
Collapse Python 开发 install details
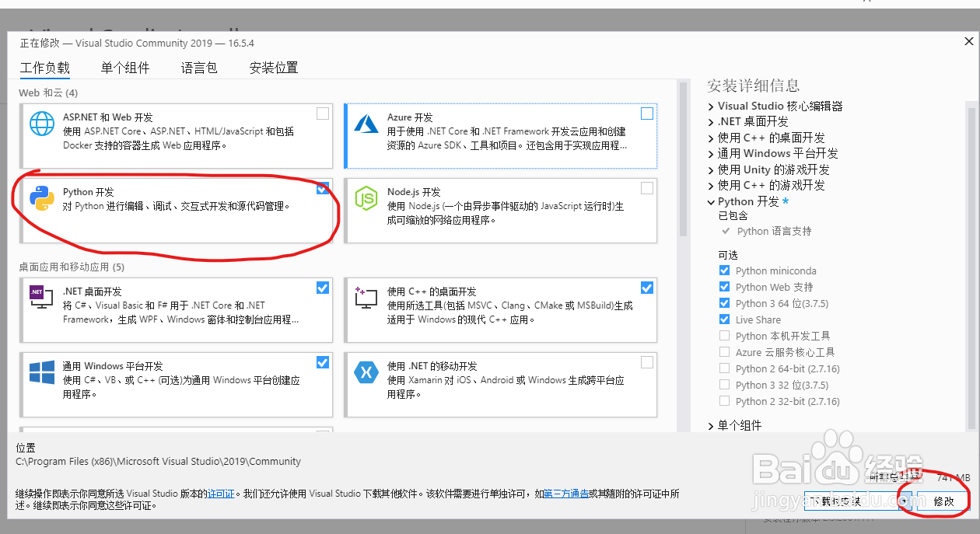[711, 202]
